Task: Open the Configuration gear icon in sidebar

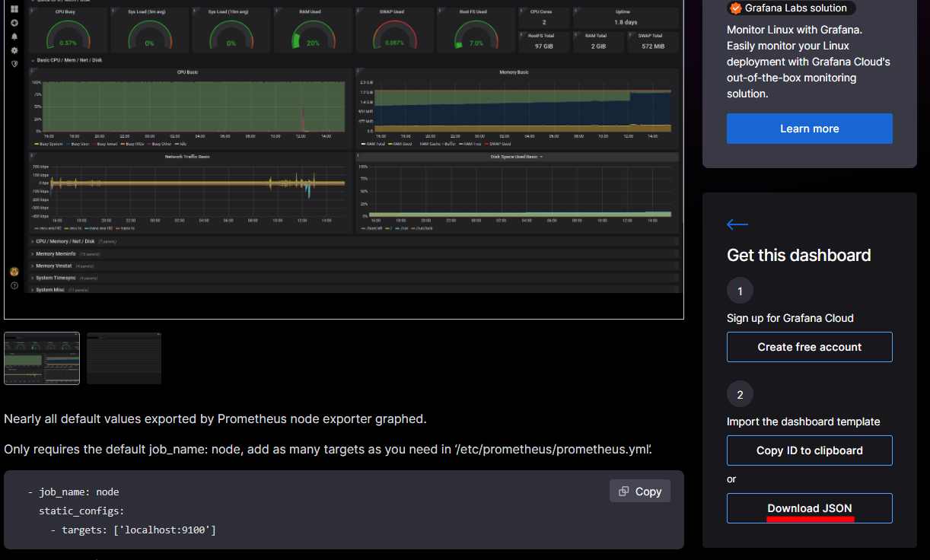Action: (x=14, y=49)
